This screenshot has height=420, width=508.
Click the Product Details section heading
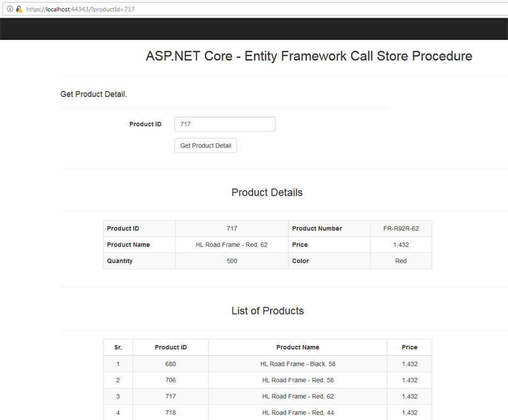click(267, 192)
